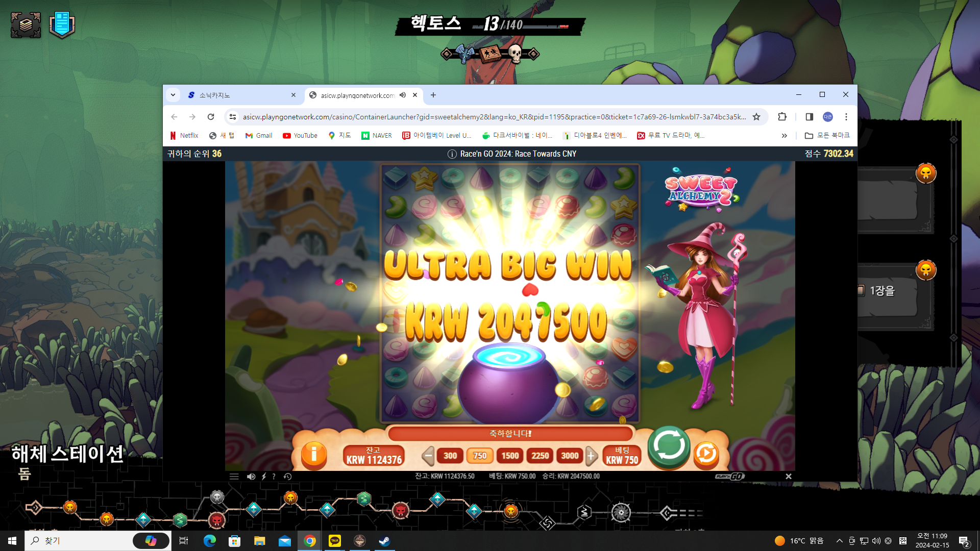This screenshot has width=980, height=551.
Task: Open the NAVER bookmark
Action: (377, 136)
